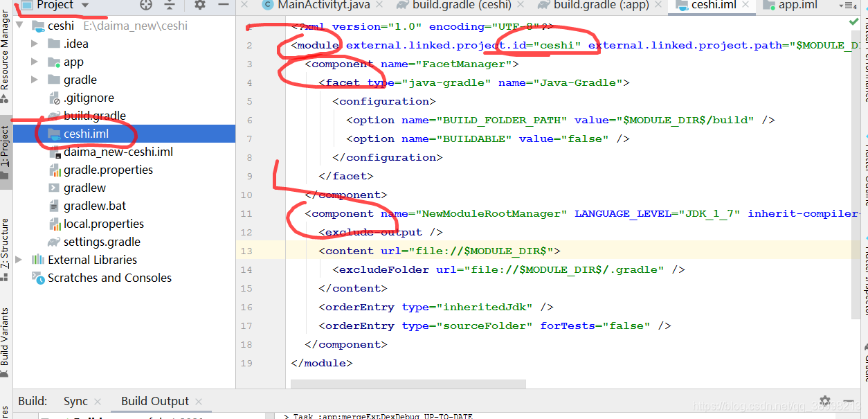
Task: Switch to the Sync tab in Build panel
Action: (x=75, y=401)
